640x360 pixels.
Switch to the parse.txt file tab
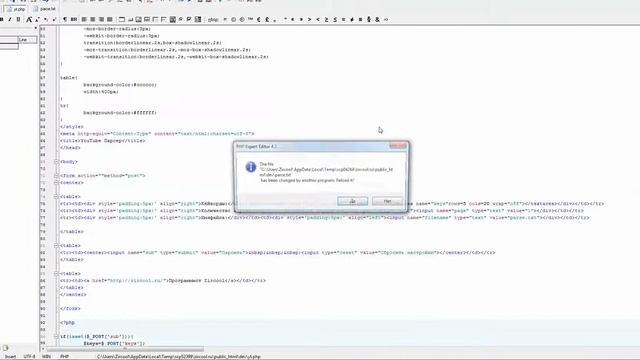tap(44, 9)
